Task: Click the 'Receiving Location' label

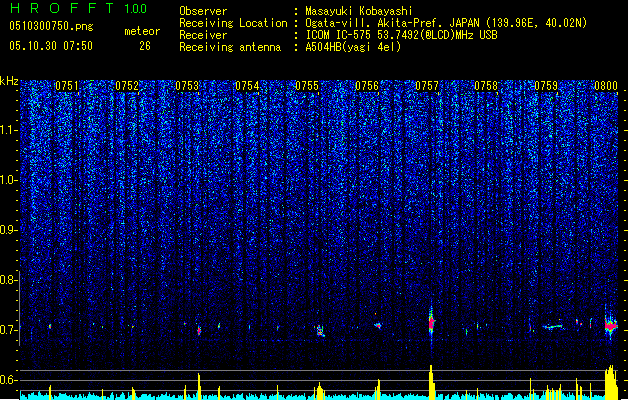Action: click(x=233, y=23)
